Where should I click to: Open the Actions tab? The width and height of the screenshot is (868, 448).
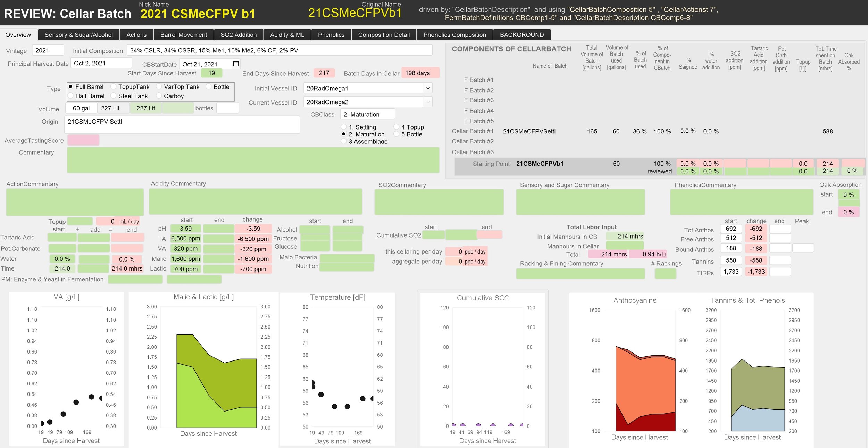tap(136, 35)
